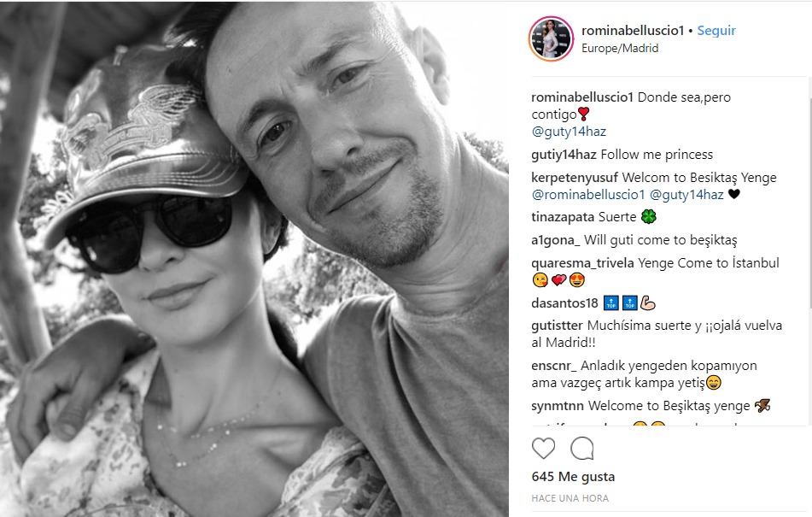Open tinazapata commenter profile

click(x=563, y=217)
